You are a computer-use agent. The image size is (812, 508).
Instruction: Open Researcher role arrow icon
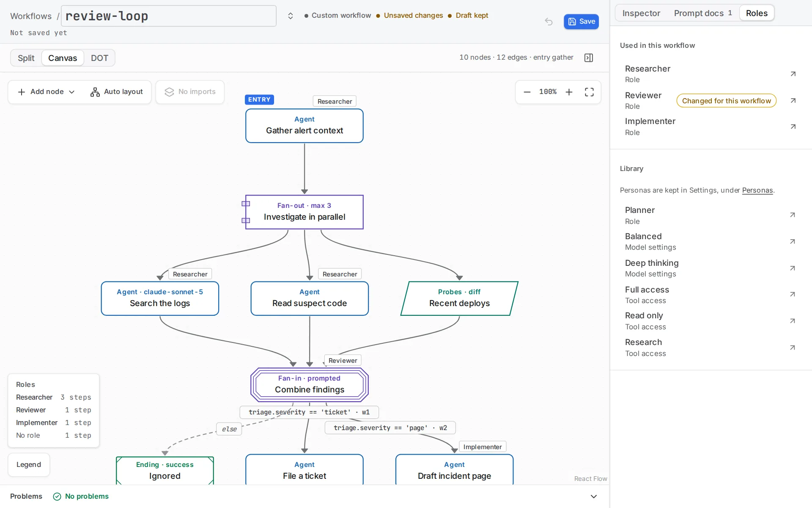793,74
